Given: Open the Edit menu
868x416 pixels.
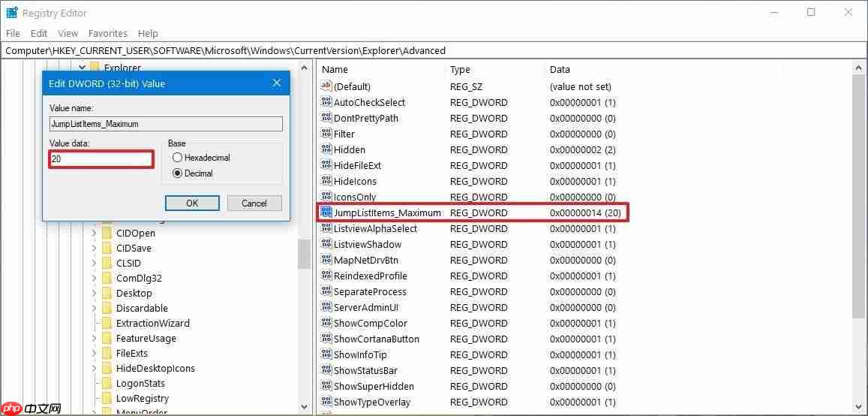Looking at the screenshot, I should click(39, 33).
